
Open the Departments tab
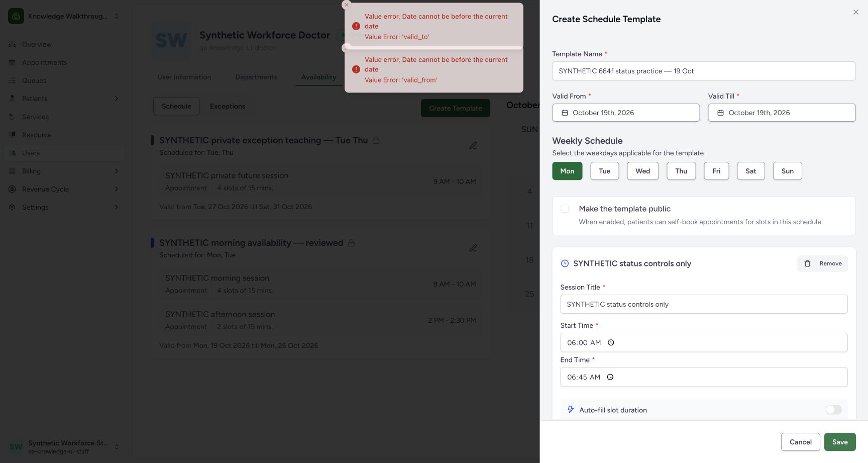coord(256,77)
